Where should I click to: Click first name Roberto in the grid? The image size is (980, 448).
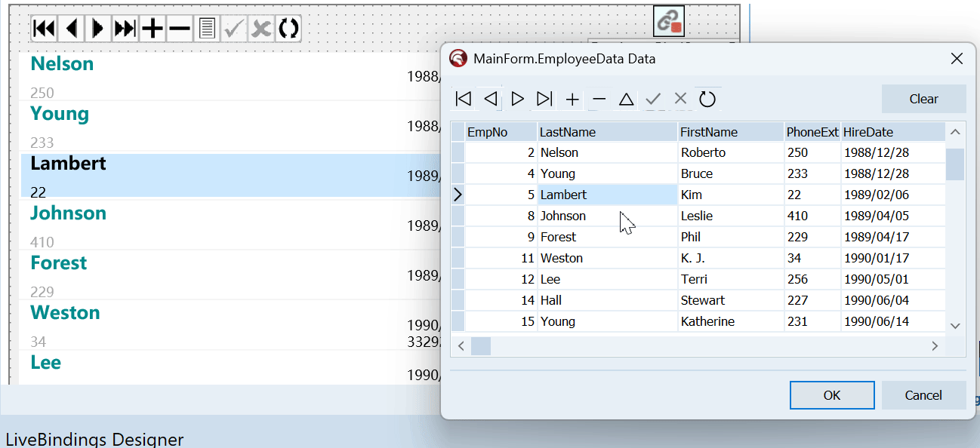731,152
